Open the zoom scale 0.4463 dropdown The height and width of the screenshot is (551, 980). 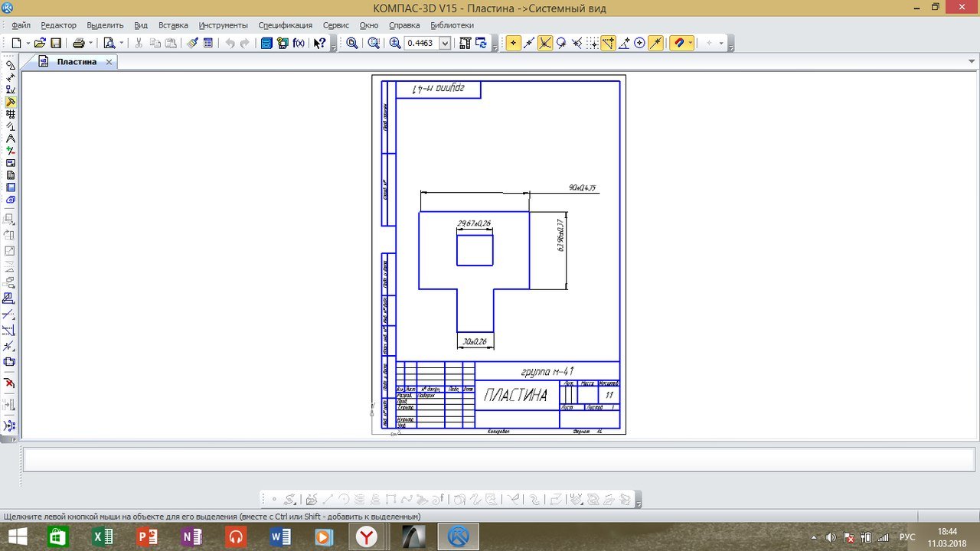point(445,44)
